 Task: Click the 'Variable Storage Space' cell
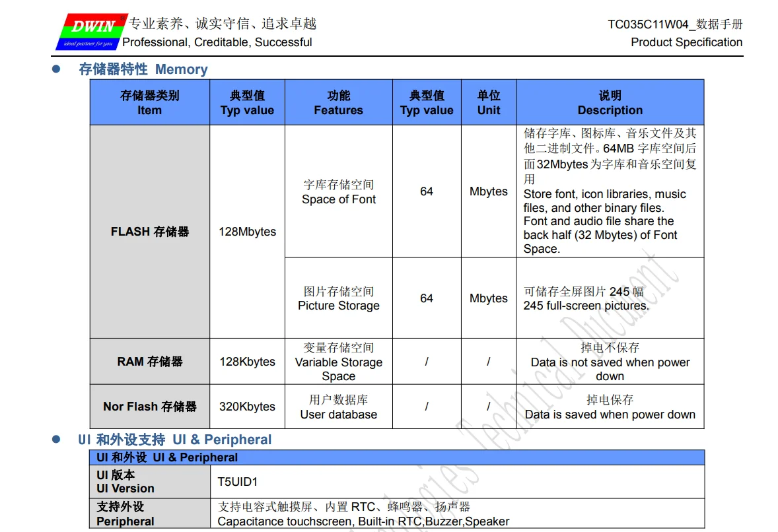(x=338, y=362)
